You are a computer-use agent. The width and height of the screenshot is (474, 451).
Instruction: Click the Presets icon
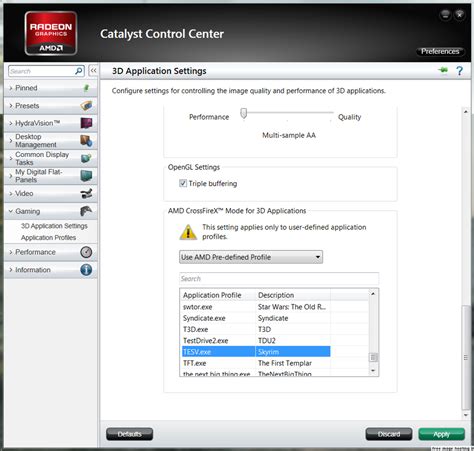click(86, 106)
